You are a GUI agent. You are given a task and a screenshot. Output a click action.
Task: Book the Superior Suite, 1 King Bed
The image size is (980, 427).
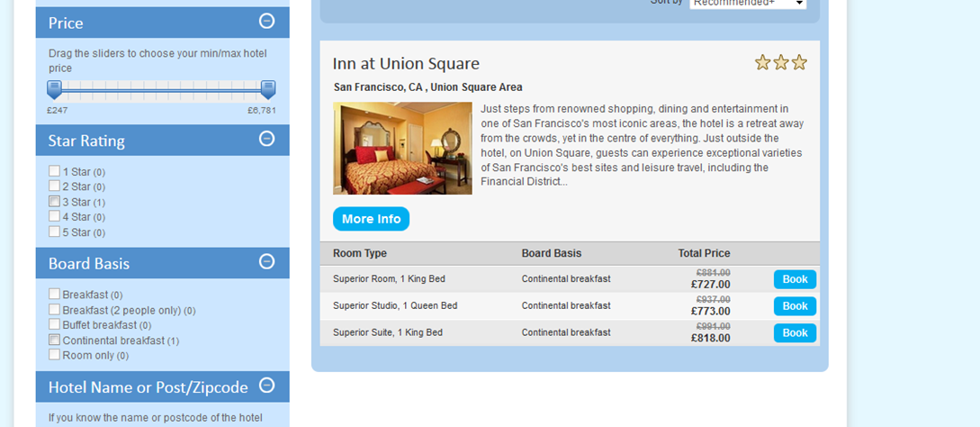795,333
